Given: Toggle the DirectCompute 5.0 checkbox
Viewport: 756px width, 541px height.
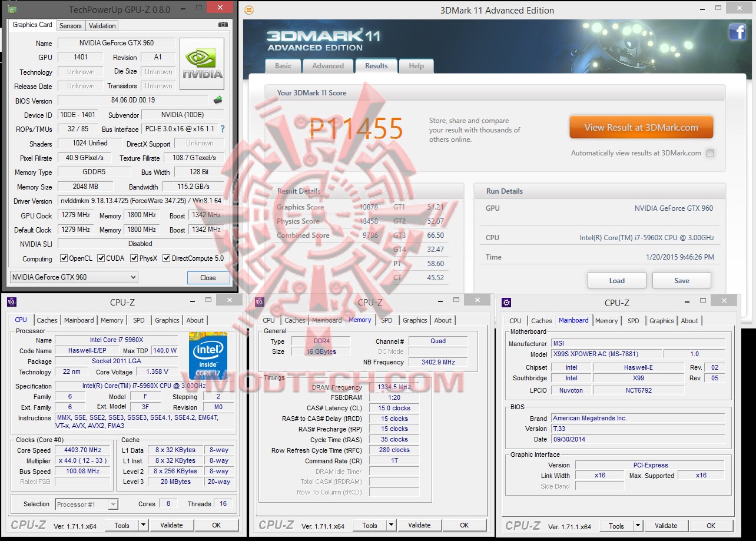Looking at the screenshot, I should tap(167, 258).
